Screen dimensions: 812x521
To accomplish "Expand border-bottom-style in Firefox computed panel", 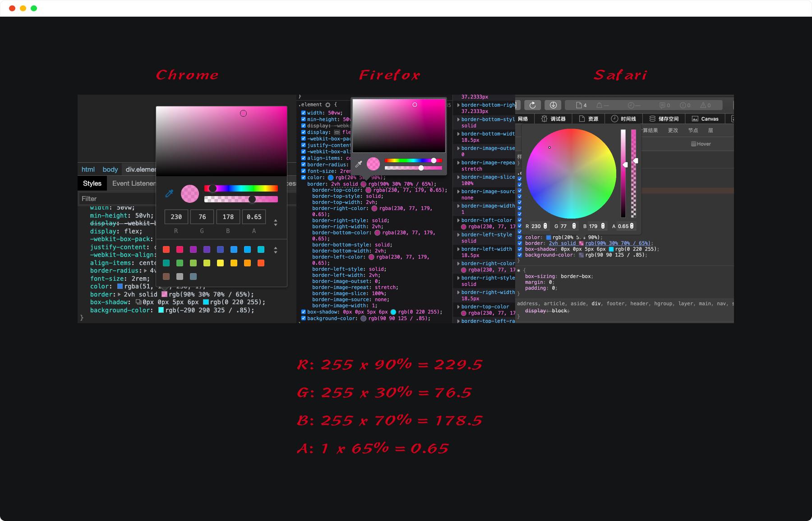I will tap(458, 119).
